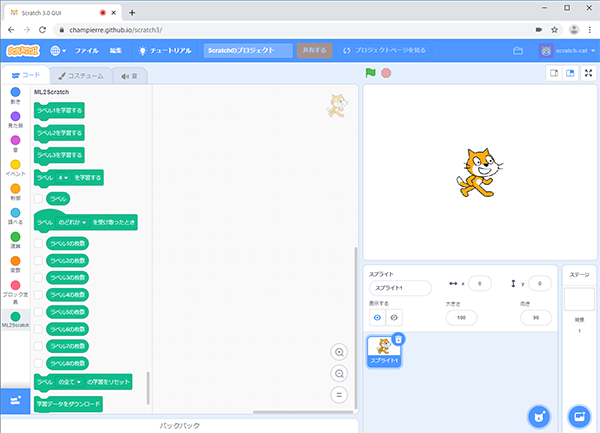Edit the sprite 向き direction field

click(536, 317)
